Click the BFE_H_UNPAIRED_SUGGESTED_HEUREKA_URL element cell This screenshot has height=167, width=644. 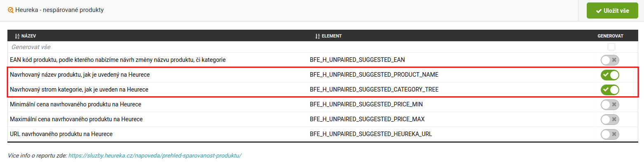click(x=371, y=134)
